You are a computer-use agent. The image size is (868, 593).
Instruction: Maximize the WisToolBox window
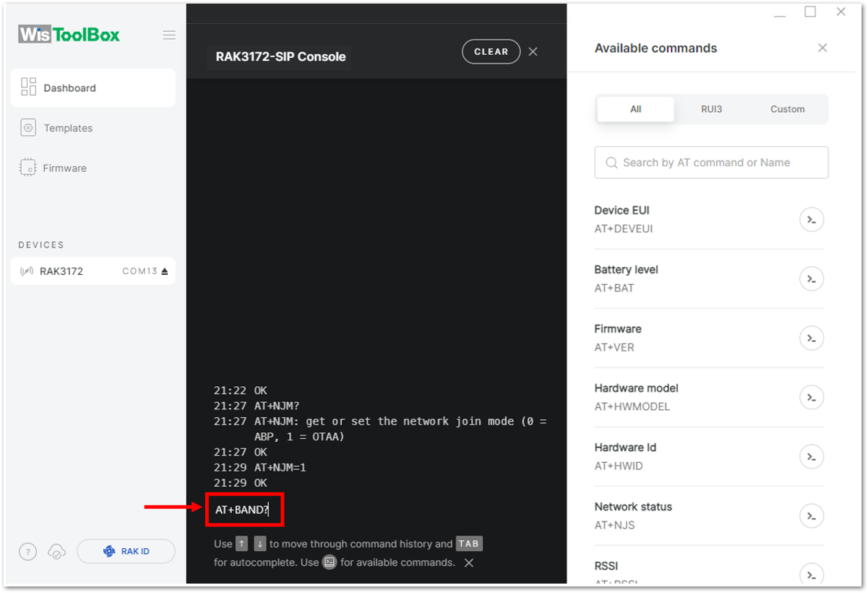click(x=810, y=12)
